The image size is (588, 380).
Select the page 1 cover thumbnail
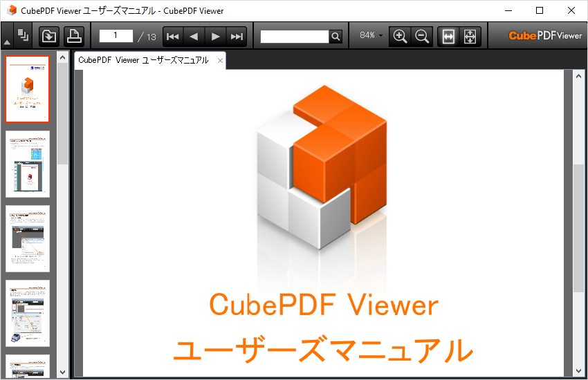[x=28, y=89]
